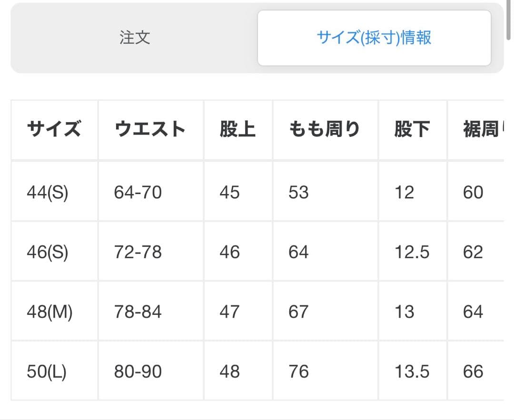Image resolution: width=514 pixels, height=420 pixels.
Task: Select the サイズ(採寸)情報 tab
Action: point(374,38)
